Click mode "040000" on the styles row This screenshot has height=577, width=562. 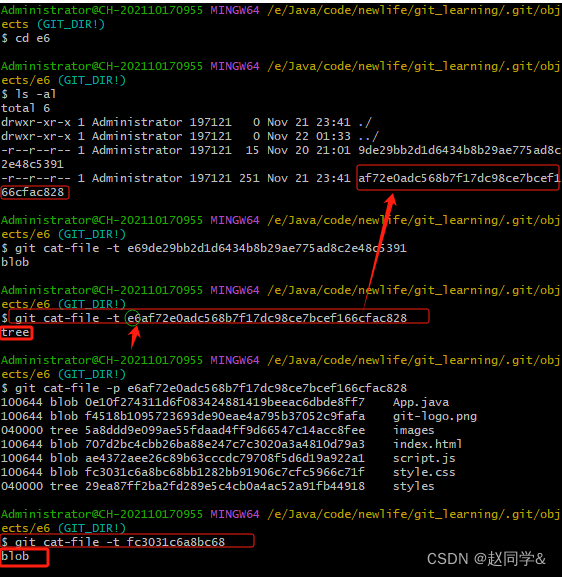tap(22, 486)
